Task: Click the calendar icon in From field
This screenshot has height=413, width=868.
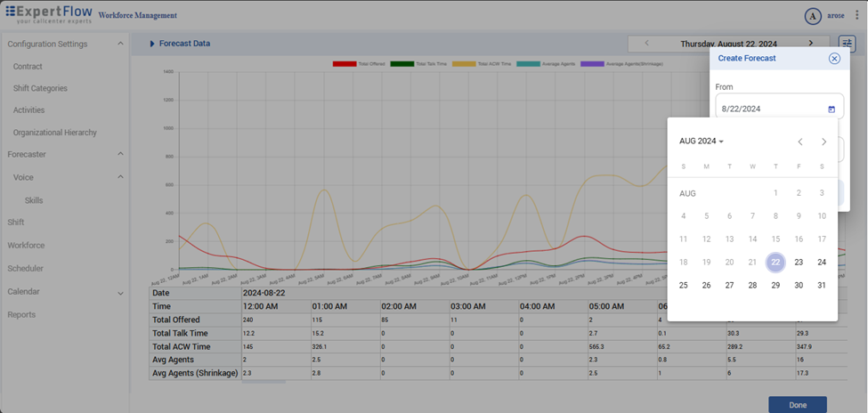Action: click(831, 109)
